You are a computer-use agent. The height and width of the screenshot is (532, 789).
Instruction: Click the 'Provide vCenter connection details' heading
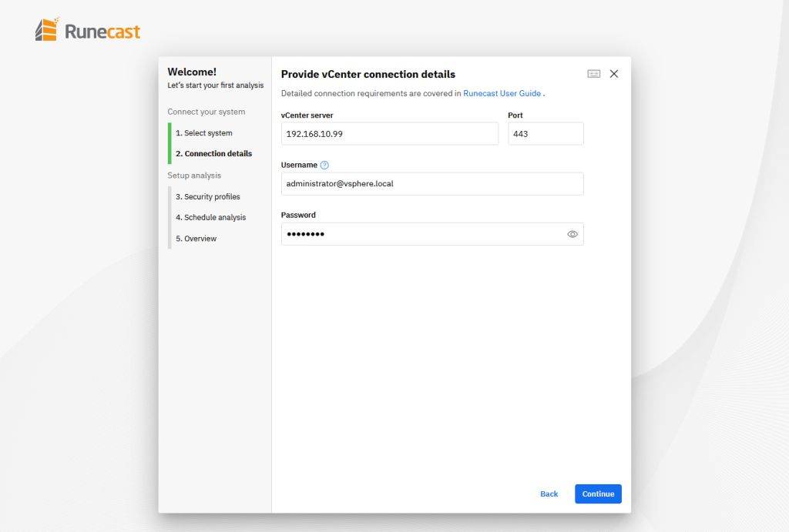click(x=368, y=75)
